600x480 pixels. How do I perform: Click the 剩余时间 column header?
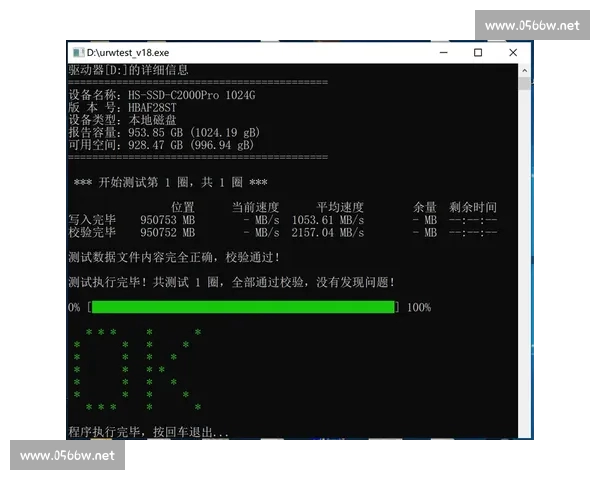tap(473, 207)
